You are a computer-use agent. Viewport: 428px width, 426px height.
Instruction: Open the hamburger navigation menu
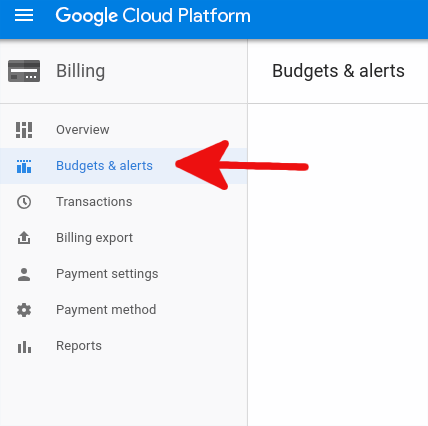24,15
